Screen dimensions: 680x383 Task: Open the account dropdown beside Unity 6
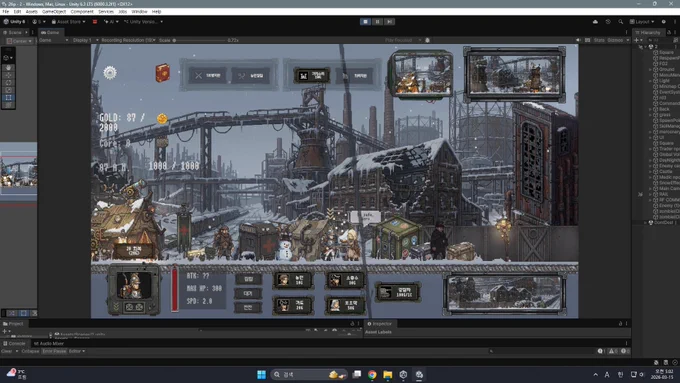pos(39,22)
